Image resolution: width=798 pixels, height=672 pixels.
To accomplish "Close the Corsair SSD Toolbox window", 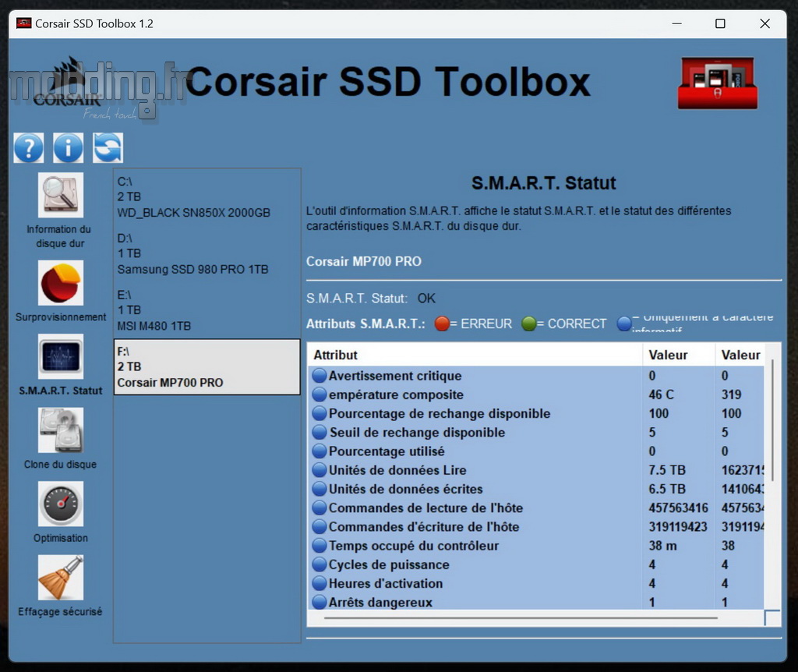I will coord(765,23).
